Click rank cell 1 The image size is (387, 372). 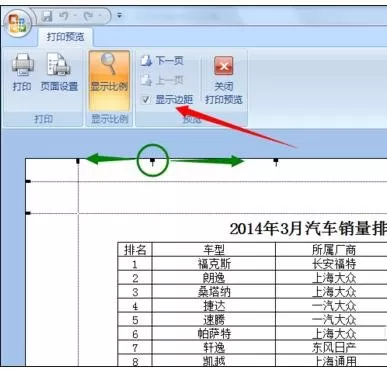coord(135,264)
